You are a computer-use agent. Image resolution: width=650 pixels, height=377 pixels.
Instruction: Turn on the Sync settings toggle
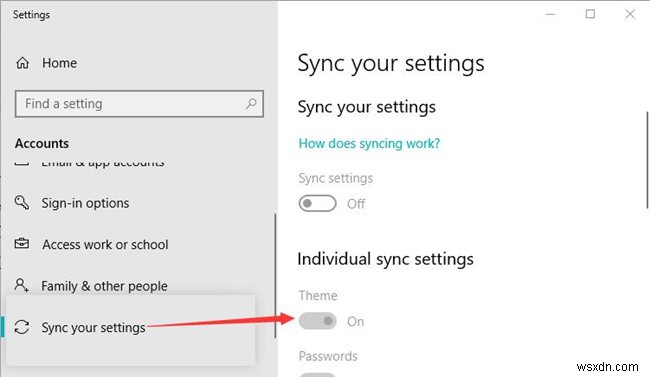318,203
